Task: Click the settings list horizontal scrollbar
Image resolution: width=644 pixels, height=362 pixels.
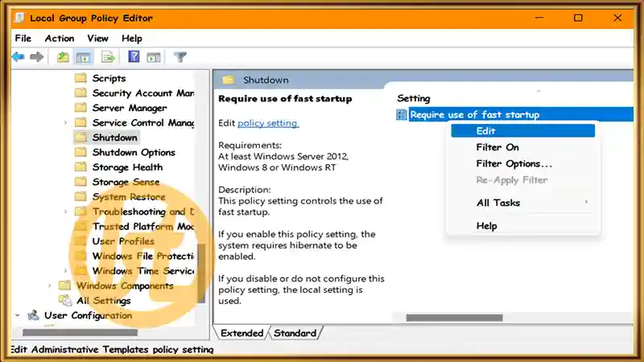Action: [x=454, y=318]
